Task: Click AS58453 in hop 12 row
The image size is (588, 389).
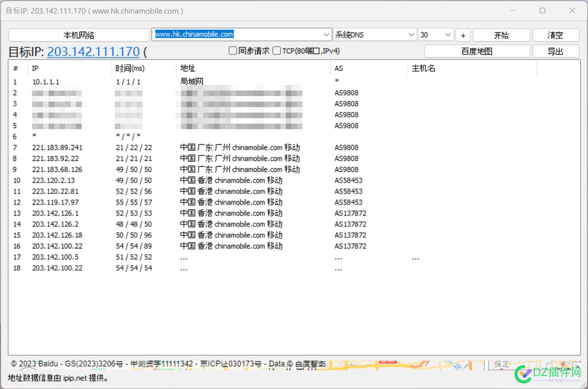Action: click(x=348, y=202)
